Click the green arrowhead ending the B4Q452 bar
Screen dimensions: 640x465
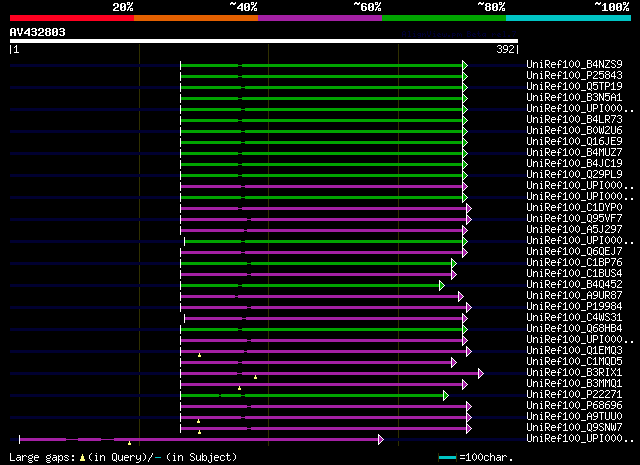tap(442, 285)
